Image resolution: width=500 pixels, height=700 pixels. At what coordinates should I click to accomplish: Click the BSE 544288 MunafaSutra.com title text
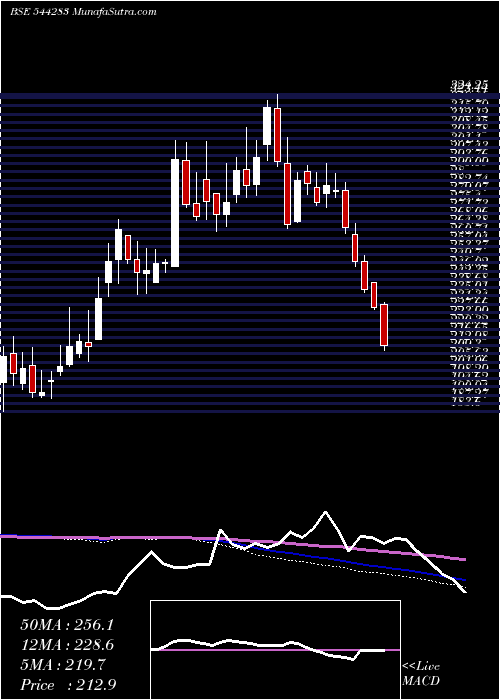click(x=83, y=12)
